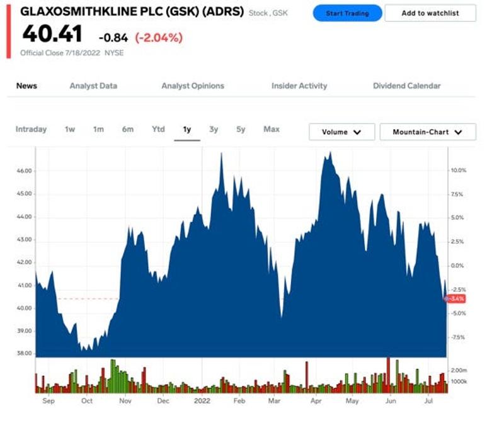This screenshot has height=423, width=504.
Task: Click the Nov date axis label
Action: (x=125, y=401)
